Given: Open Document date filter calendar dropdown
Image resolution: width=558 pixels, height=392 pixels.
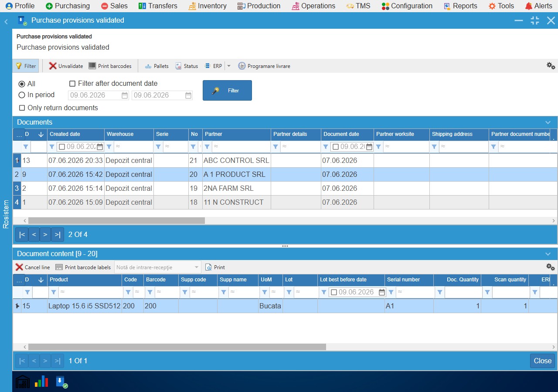Looking at the screenshot, I should (369, 147).
